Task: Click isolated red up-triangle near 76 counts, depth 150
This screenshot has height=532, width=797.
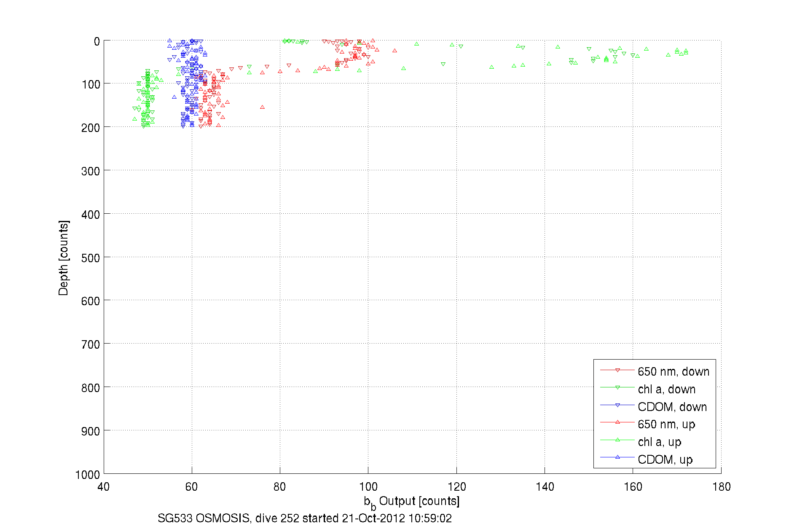Action: pyautogui.click(x=262, y=107)
